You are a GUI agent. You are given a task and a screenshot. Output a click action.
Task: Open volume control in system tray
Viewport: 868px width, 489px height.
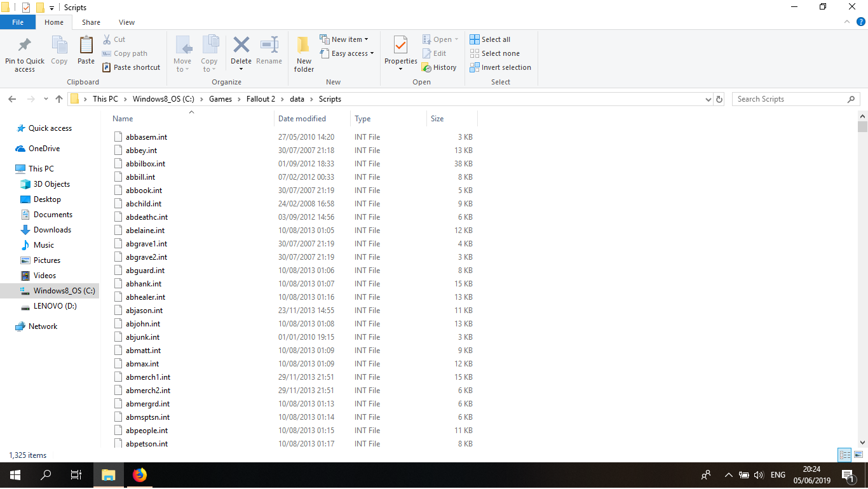pos(758,475)
